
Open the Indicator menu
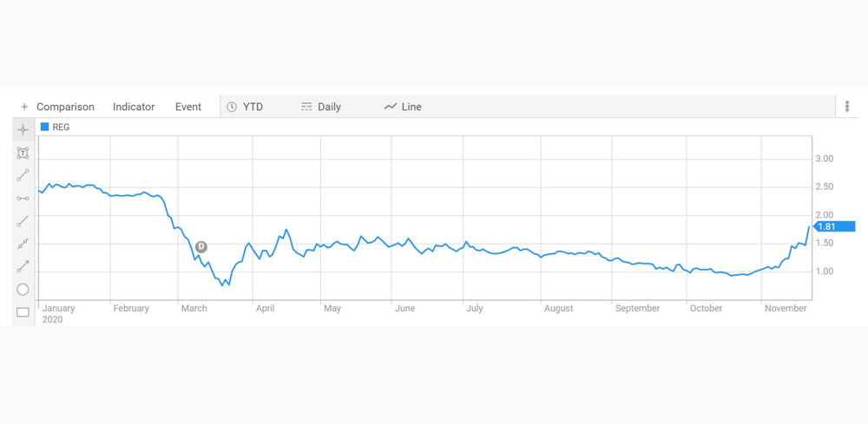coord(134,107)
